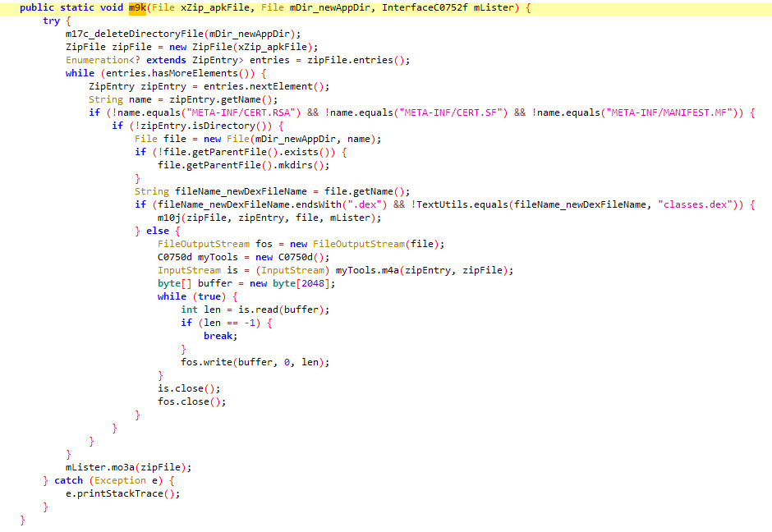This screenshot has width=772, height=532.
Task: Click the true keyword in while loop
Action: point(209,296)
